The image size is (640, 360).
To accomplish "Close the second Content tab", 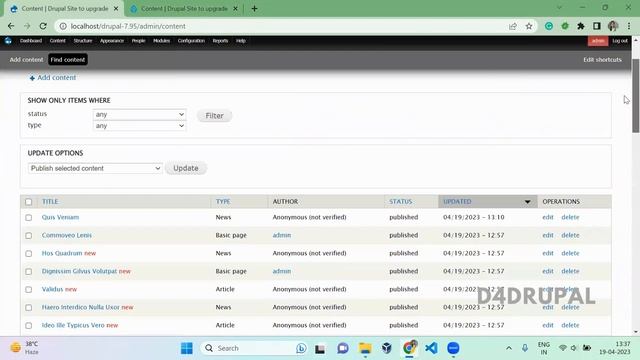I will point(236,9).
